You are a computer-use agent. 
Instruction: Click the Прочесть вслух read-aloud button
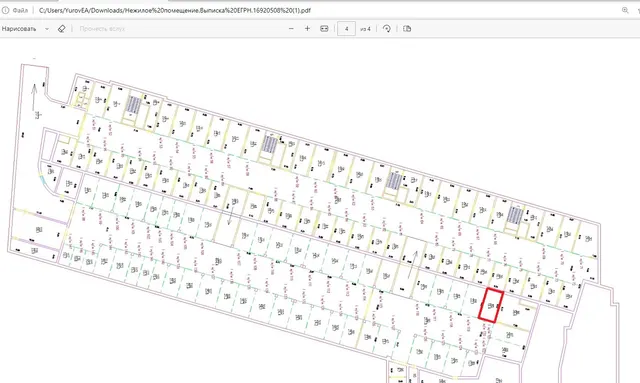click(102, 29)
